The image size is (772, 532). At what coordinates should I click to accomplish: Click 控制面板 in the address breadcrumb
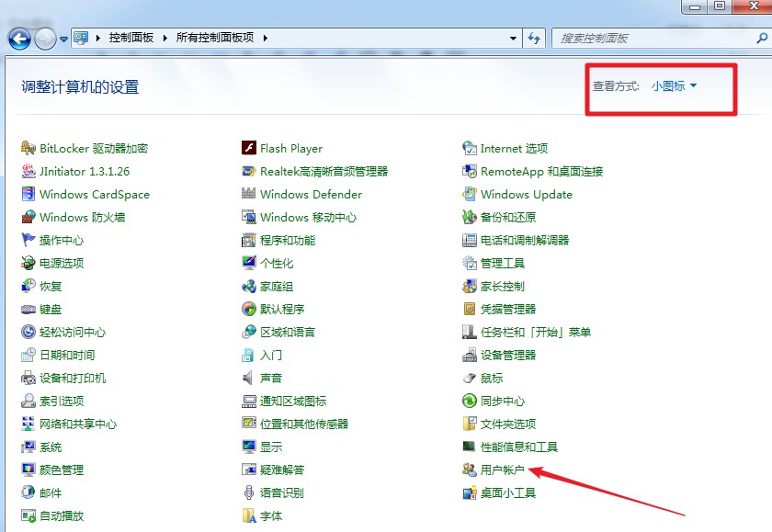(131, 38)
